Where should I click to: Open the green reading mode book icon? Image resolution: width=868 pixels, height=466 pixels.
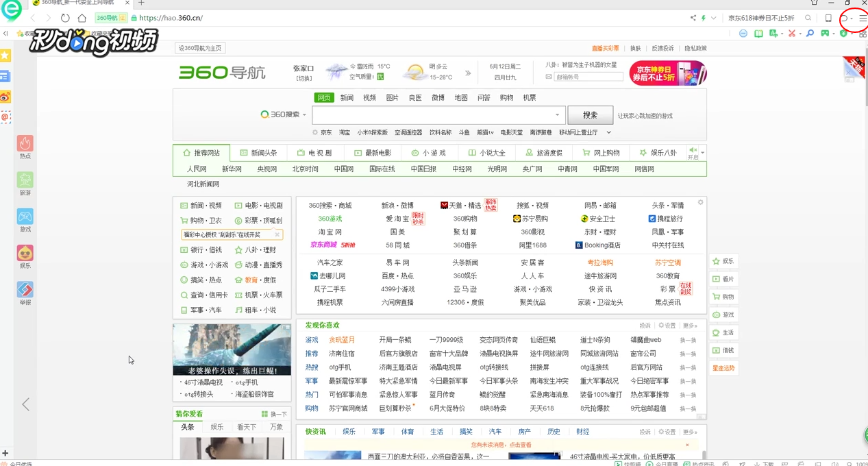click(x=758, y=33)
